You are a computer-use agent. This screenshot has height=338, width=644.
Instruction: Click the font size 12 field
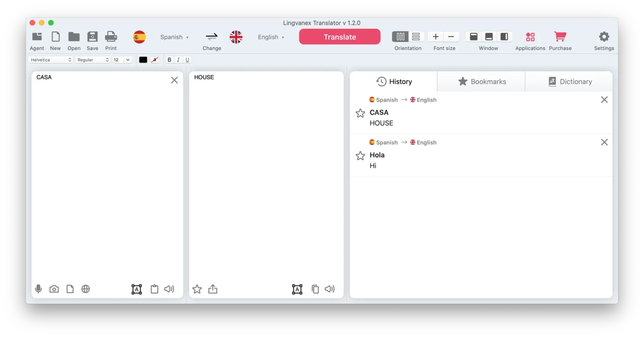pos(118,60)
